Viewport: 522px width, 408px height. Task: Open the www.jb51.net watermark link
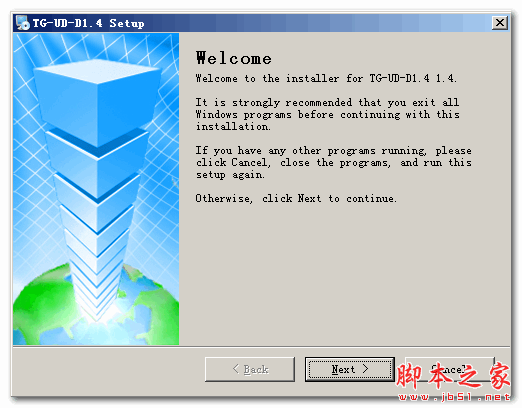pyautogui.click(x=454, y=397)
